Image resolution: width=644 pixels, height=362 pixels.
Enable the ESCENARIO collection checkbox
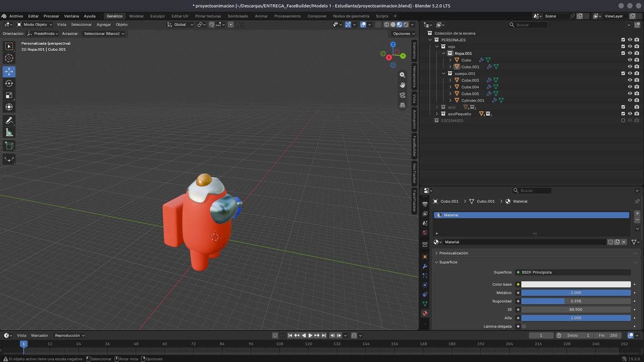click(623, 120)
